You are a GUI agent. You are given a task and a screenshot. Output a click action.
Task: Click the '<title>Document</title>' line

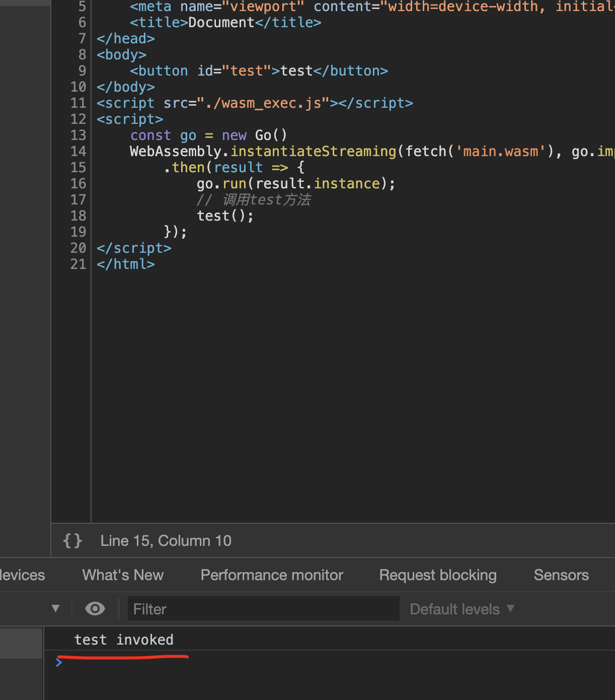click(x=225, y=22)
